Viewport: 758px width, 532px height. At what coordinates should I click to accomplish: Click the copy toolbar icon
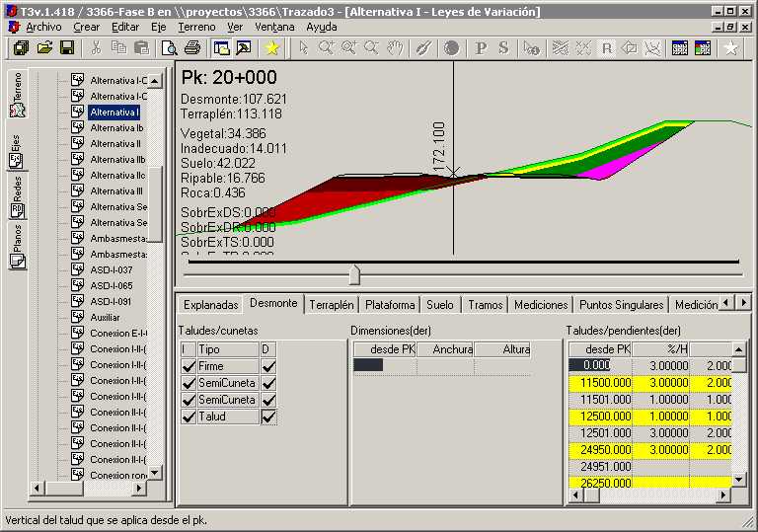pyautogui.click(x=118, y=47)
